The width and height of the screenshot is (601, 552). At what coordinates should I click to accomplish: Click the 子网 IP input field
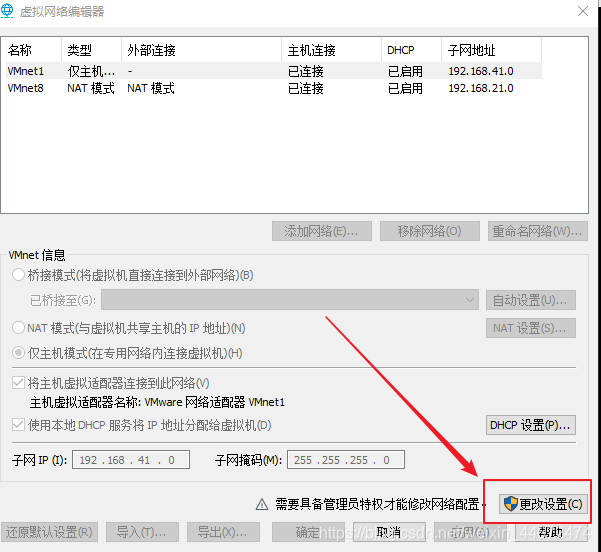click(131, 460)
